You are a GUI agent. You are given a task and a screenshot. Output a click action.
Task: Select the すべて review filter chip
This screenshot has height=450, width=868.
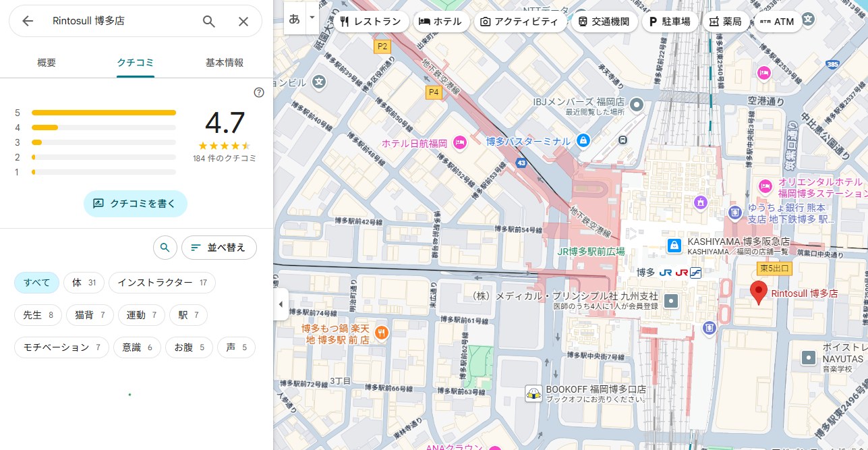pos(37,283)
